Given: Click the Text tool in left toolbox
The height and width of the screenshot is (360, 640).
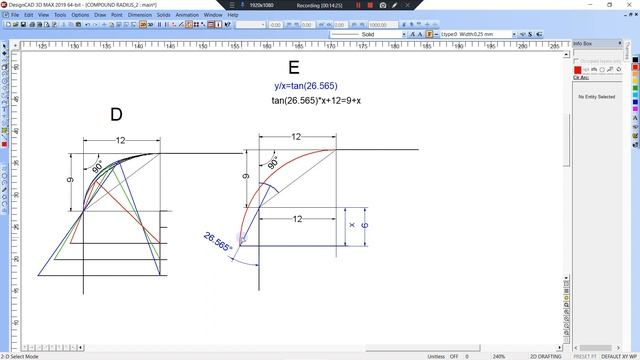Looking at the screenshot, I should coord(4,109).
